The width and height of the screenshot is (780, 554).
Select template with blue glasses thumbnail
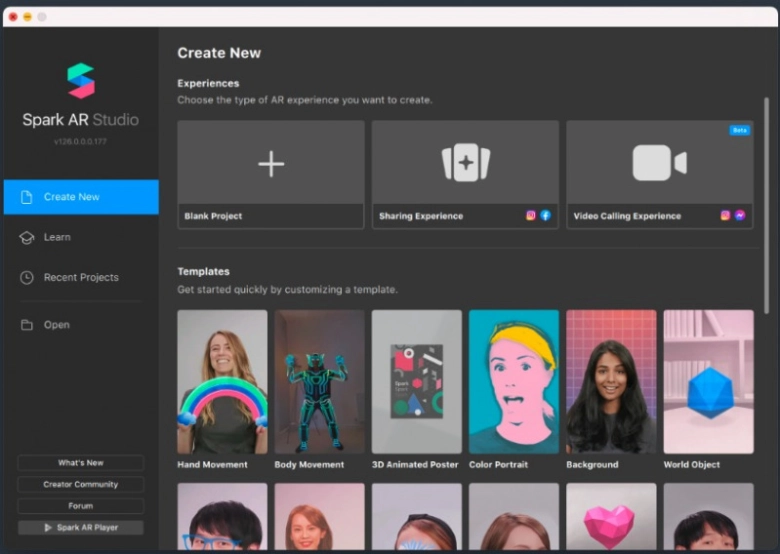[x=222, y=517]
